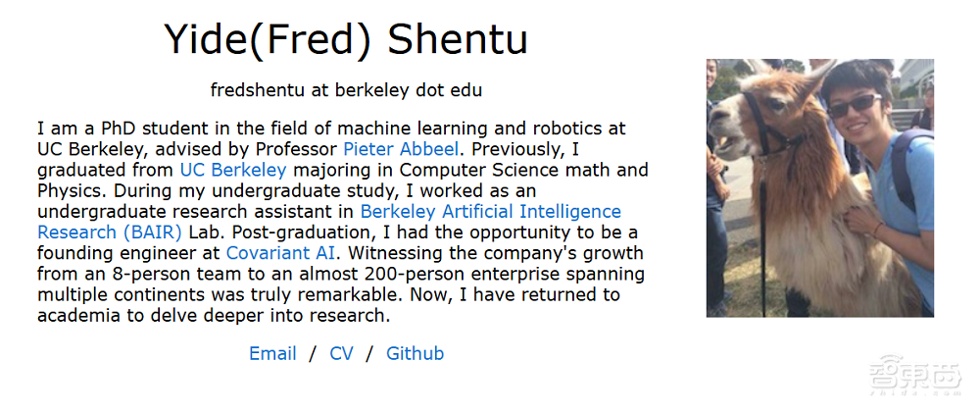The image size is (980, 413).
Task: Open the Pieter Abbeel professor link
Action: [x=399, y=149]
